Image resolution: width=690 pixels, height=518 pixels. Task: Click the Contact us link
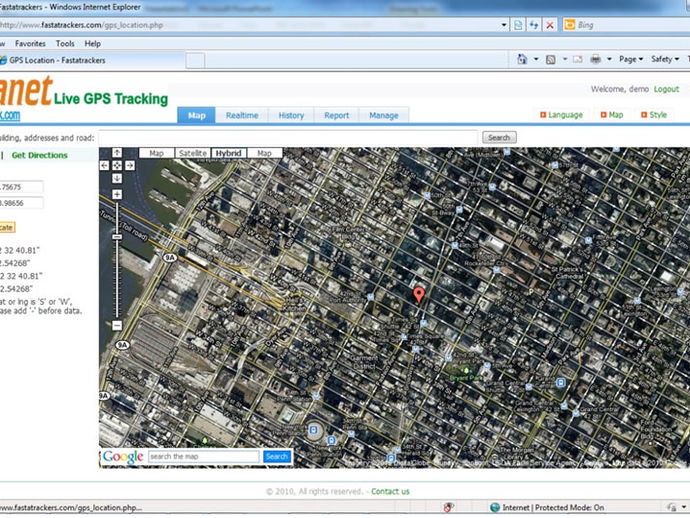(x=390, y=492)
